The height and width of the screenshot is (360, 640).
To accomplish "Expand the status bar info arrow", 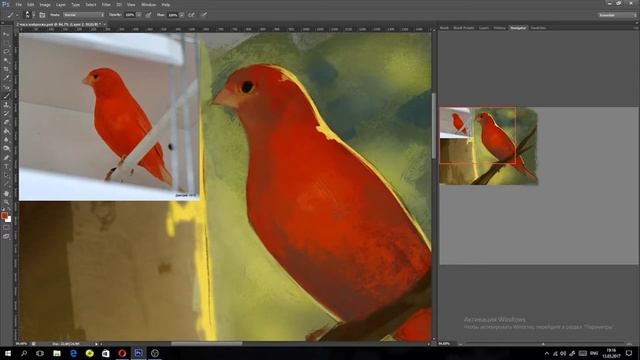I will (x=96, y=344).
